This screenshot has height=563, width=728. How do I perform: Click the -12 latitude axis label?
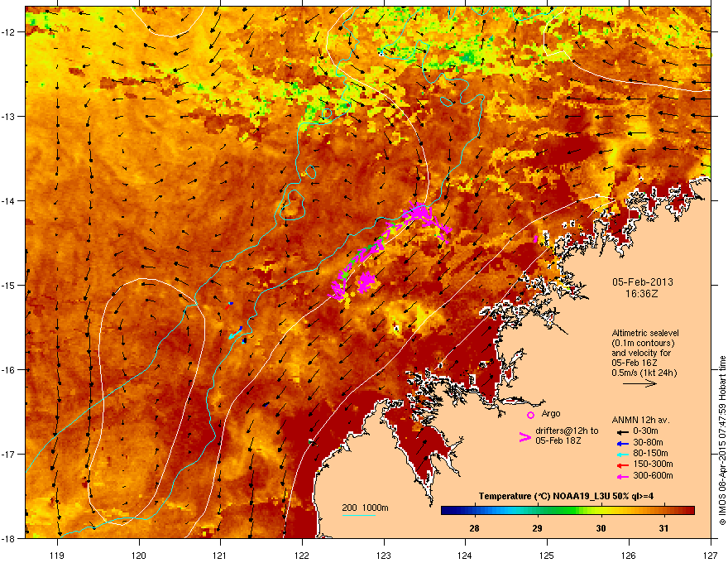tap(9, 31)
